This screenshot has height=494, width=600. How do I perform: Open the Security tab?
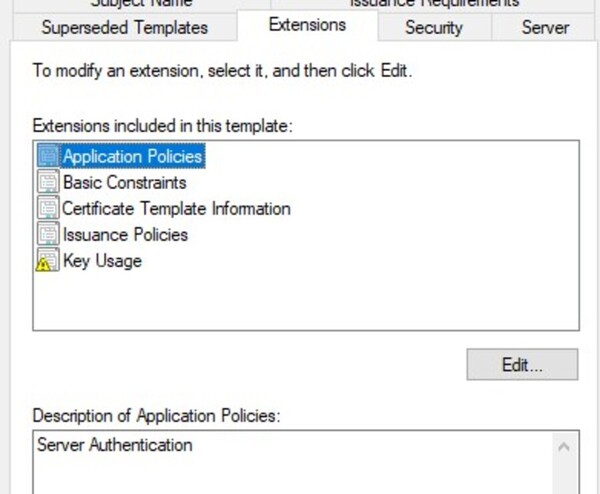433,27
